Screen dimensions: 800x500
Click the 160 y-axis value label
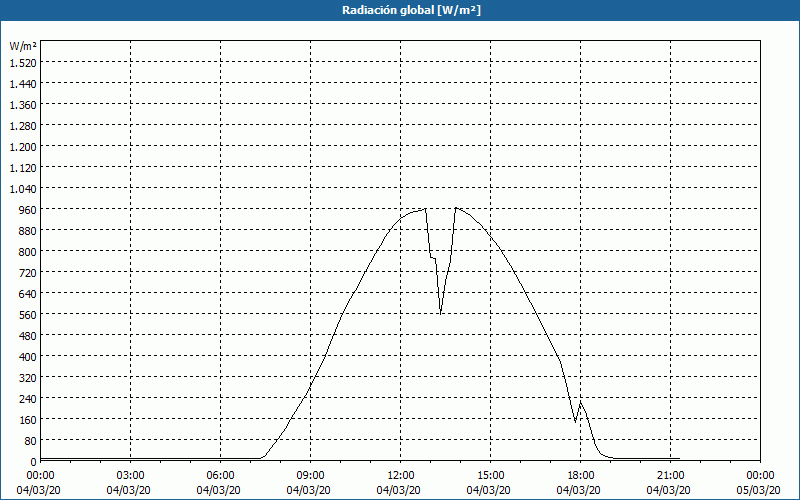(x=28, y=420)
